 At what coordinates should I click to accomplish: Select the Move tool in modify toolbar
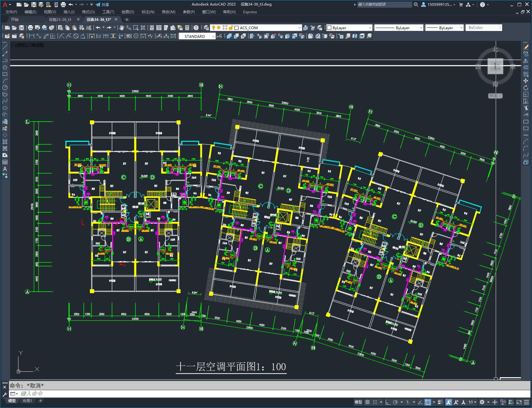tap(526, 81)
